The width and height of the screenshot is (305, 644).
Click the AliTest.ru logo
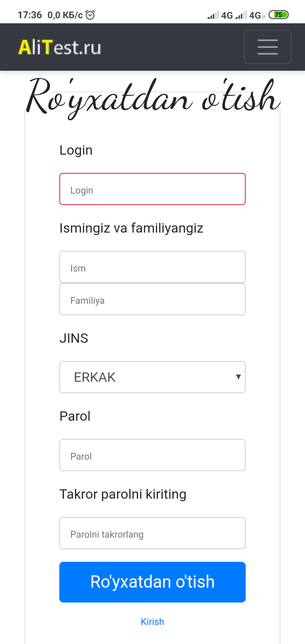60,47
